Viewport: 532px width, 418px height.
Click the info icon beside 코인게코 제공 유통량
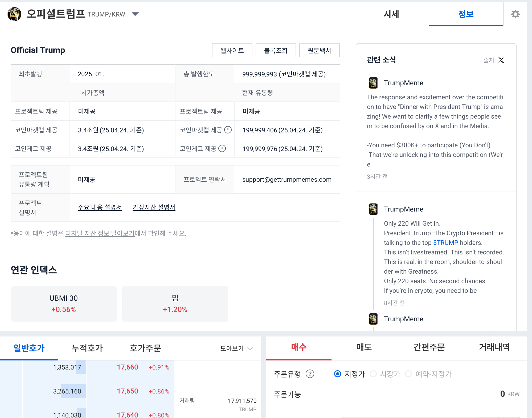pos(222,148)
